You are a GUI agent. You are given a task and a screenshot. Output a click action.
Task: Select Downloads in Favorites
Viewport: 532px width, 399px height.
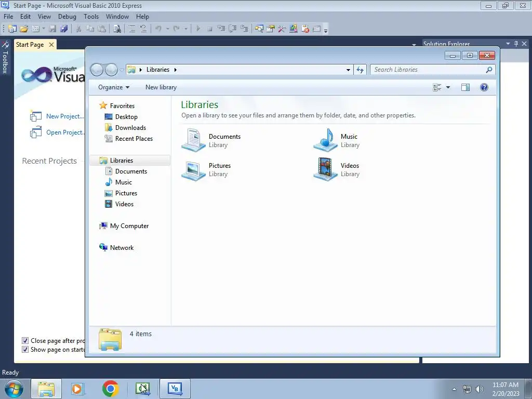click(130, 128)
